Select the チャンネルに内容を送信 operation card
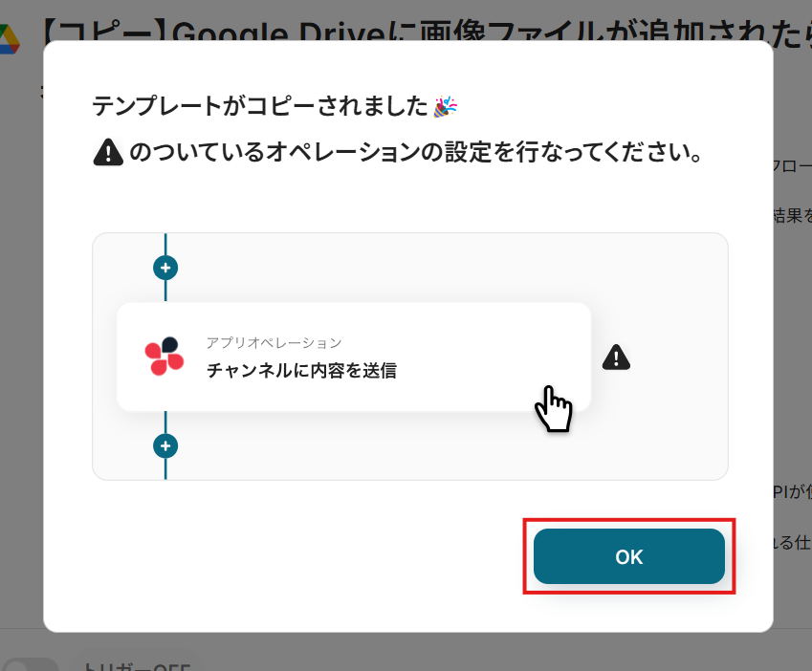This screenshot has width=812, height=671. 354,357
